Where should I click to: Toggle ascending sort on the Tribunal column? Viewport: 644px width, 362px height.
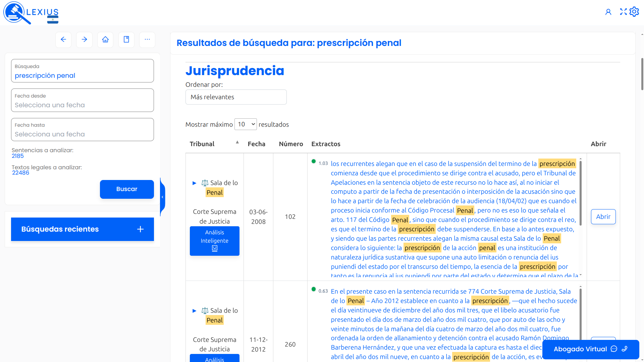point(237,142)
